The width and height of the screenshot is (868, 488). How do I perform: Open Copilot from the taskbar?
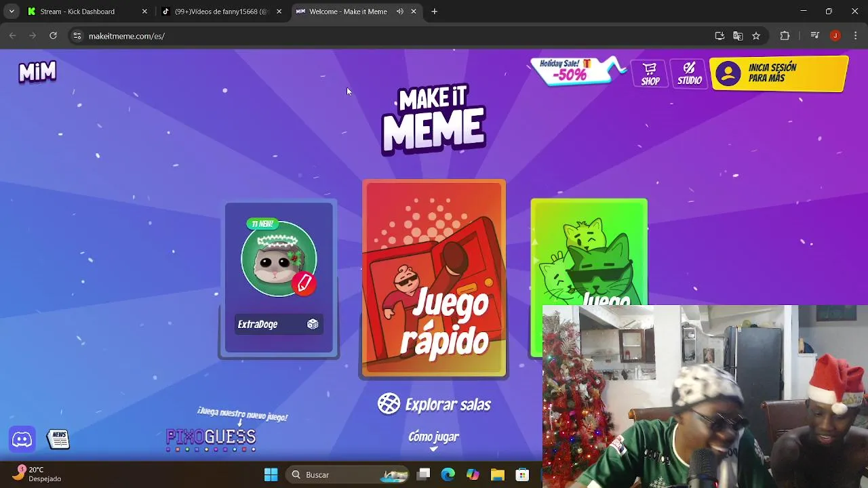(473, 474)
